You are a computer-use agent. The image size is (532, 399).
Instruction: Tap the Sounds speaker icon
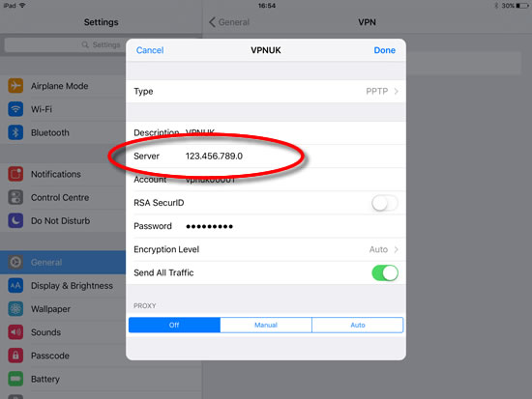pos(15,332)
